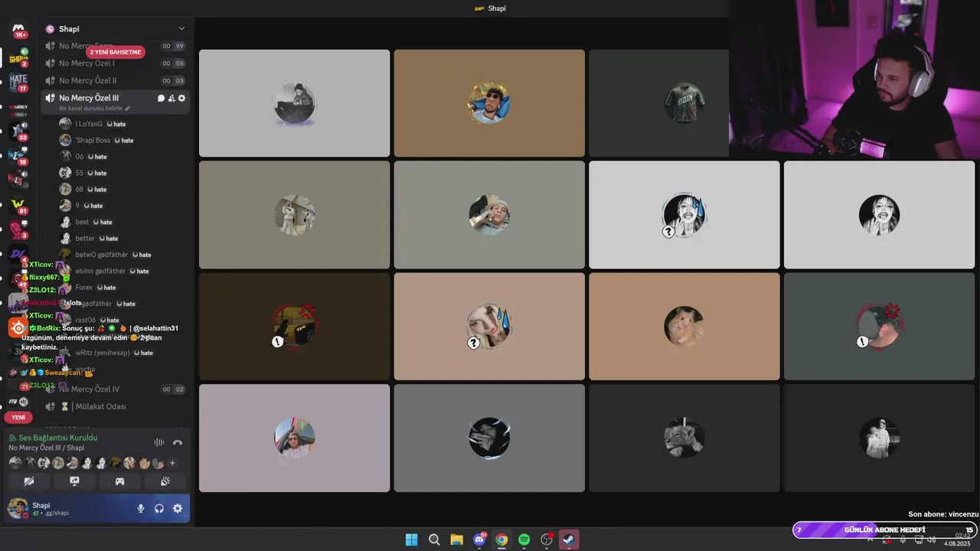
Task: Select participant tile with lion avatar
Action: coord(684,438)
